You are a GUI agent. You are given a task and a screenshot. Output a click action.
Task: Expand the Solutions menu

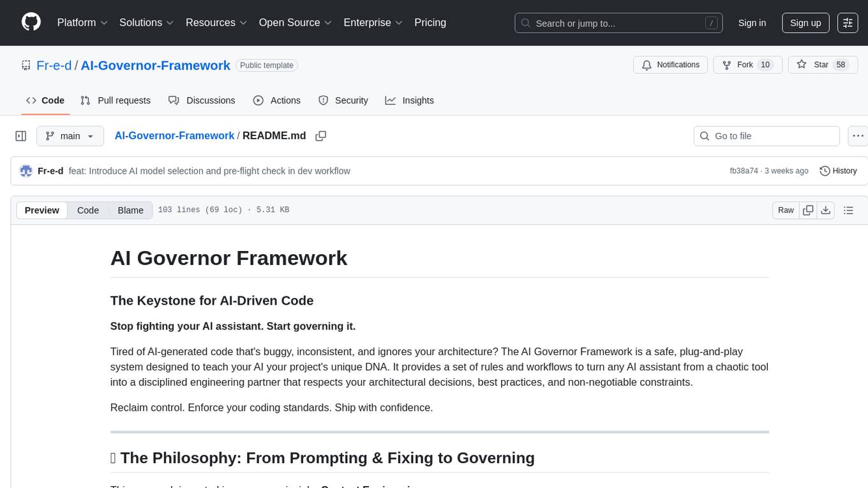147,22
